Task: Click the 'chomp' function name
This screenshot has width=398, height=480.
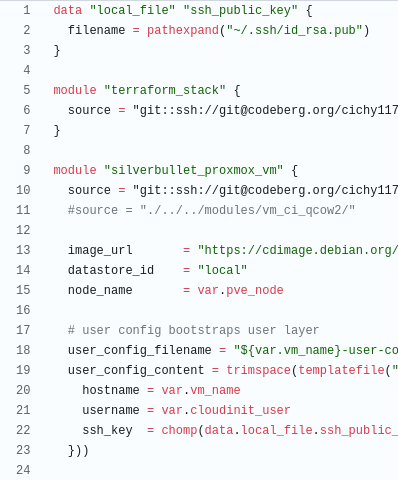Action: 179,430
